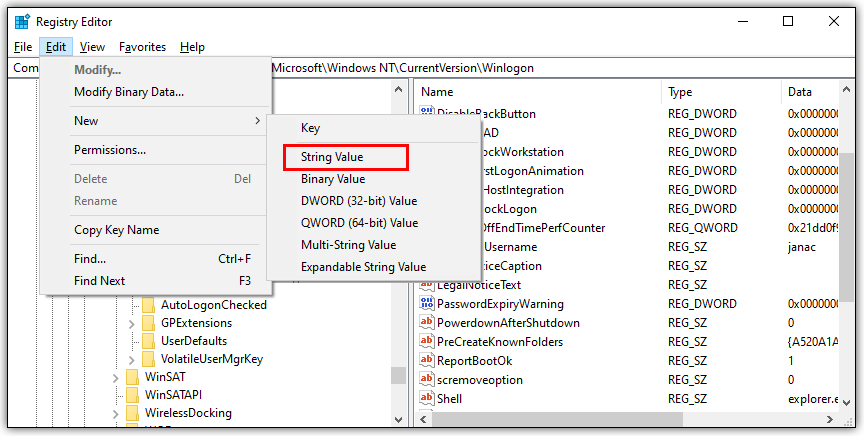Click the PasswordExpiryWarning DWORD value icon

point(426,304)
